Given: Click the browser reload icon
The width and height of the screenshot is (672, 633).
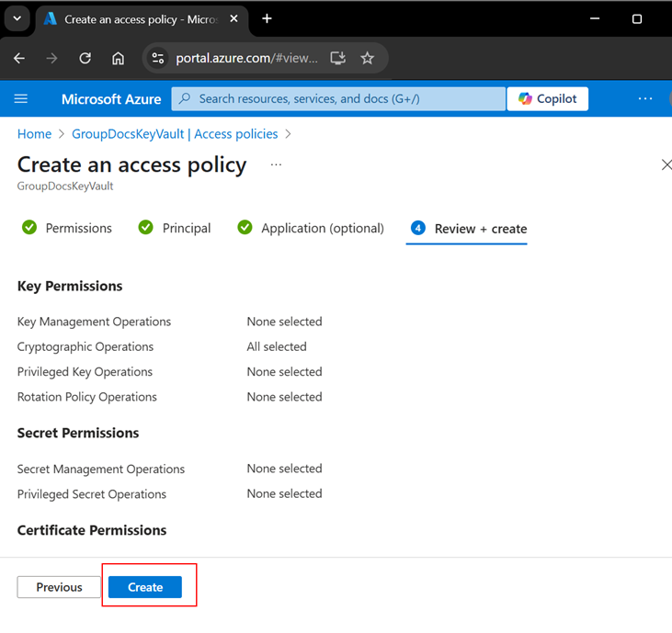Looking at the screenshot, I should pos(85,58).
